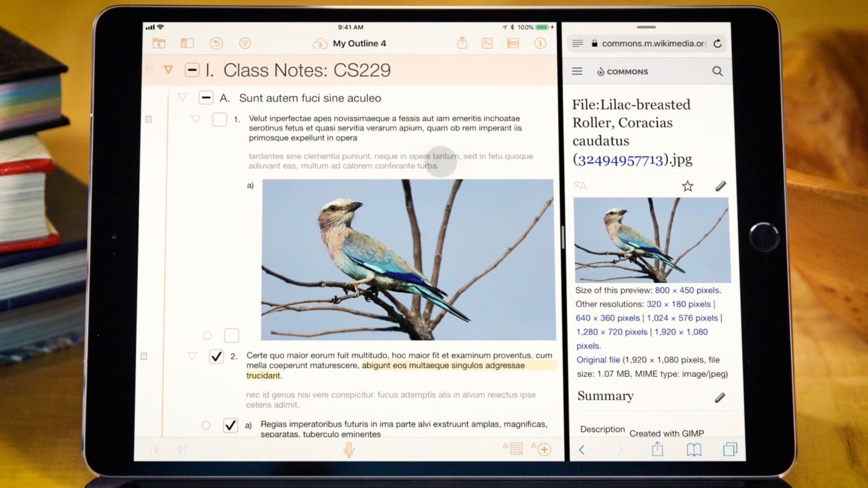Uncheck the box beside Regias imperatoribus row
Screen dimensions: 868x488
pyautogui.click(x=231, y=425)
